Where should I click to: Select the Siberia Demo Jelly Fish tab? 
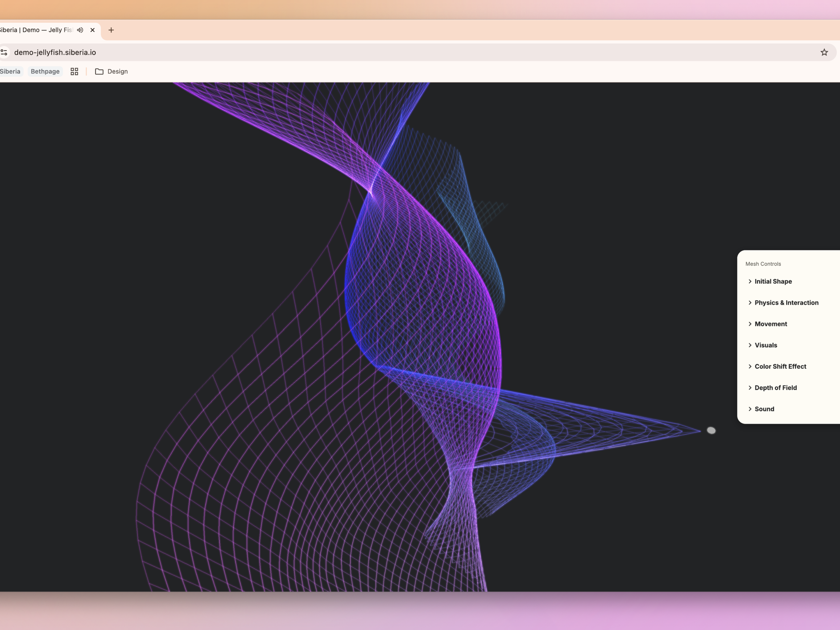[36, 30]
